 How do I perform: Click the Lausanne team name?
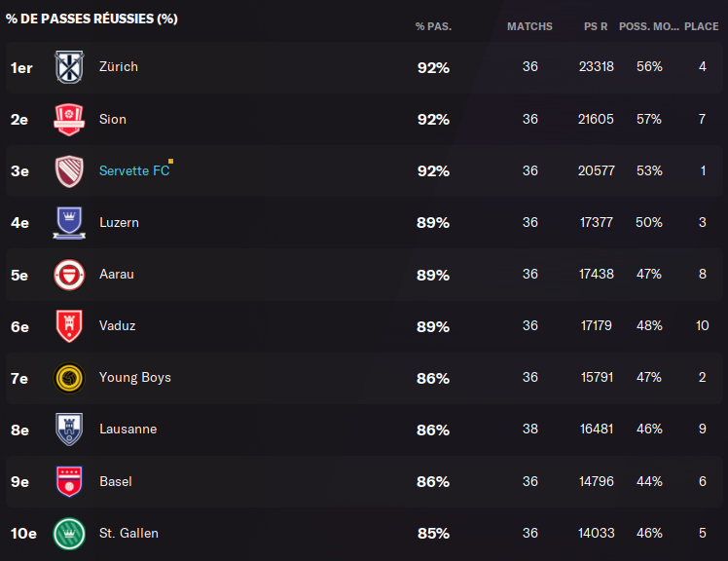[x=128, y=429]
